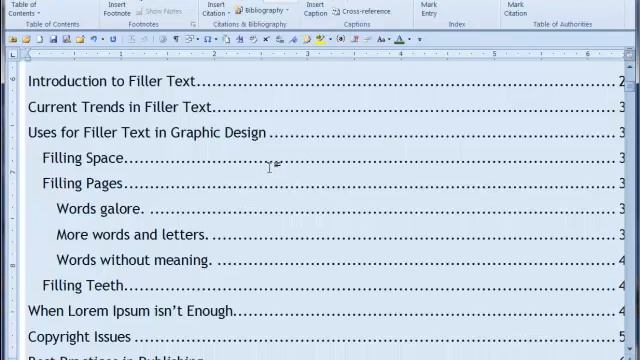Click the Font Color A icon

[400, 40]
